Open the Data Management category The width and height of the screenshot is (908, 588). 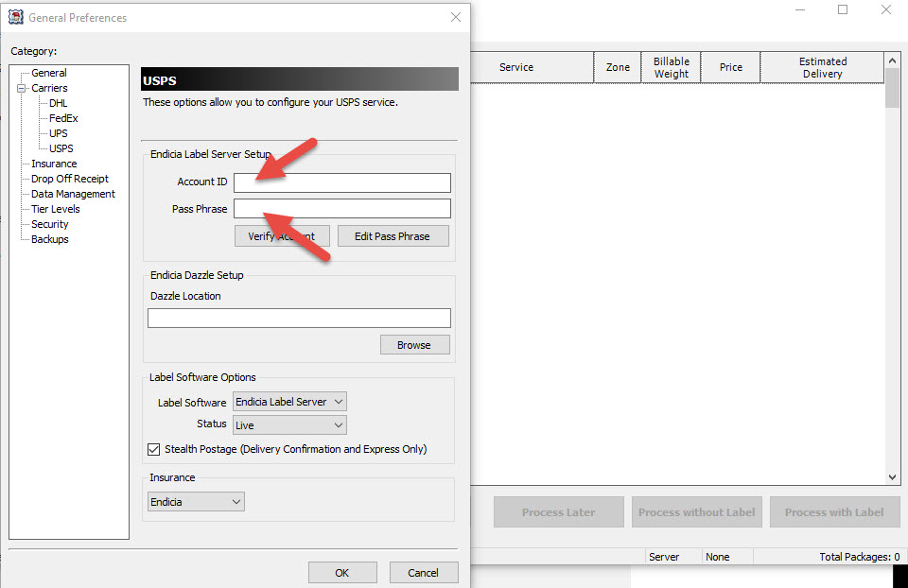point(73,194)
